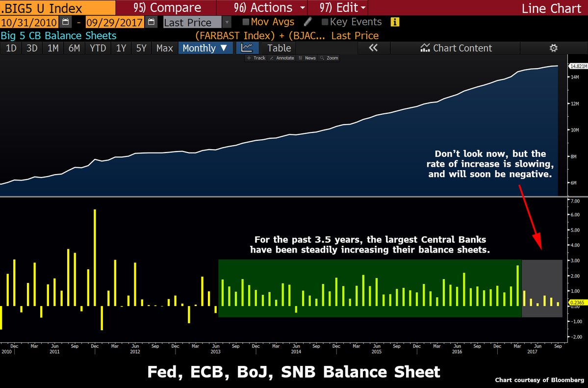
Task: Expand the Last Price dropdown
Action: 227,22
